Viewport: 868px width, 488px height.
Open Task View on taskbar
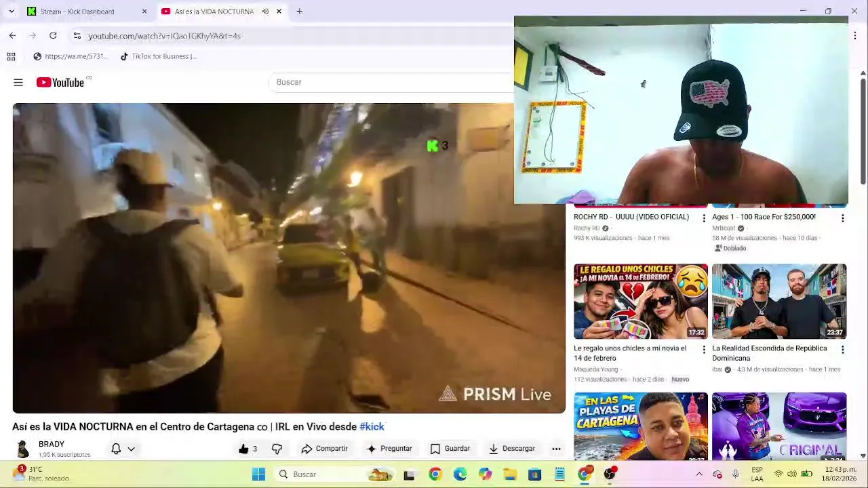(x=409, y=474)
